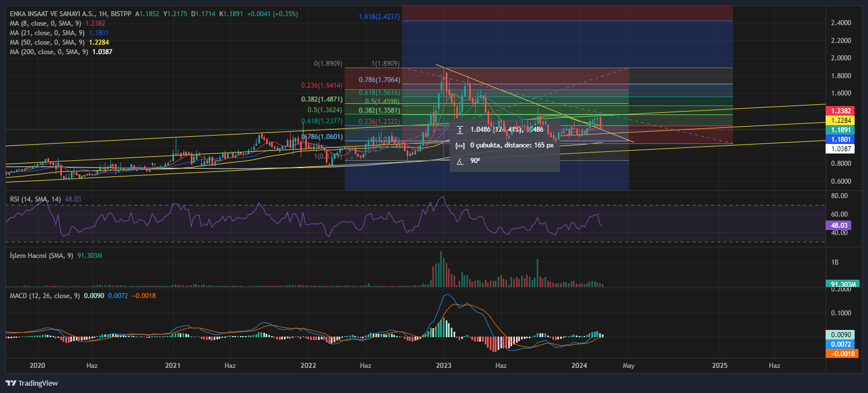868x393 pixels.
Task: Click the 48.03 value in RSI legend
Action: (x=73, y=199)
